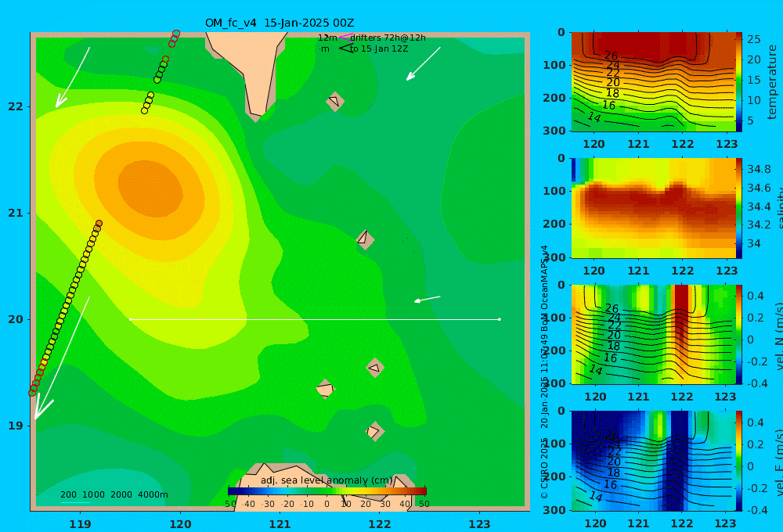The height and width of the screenshot is (532, 783).
Task: Click the 'adj. sea level anomaly (cm)' label
Action: (327, 480)
